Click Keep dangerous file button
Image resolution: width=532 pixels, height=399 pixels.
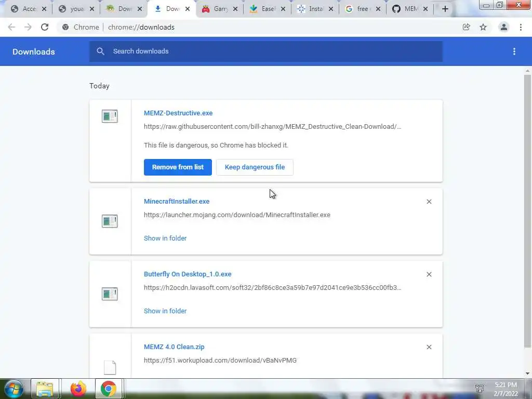(x=255, y=167)
